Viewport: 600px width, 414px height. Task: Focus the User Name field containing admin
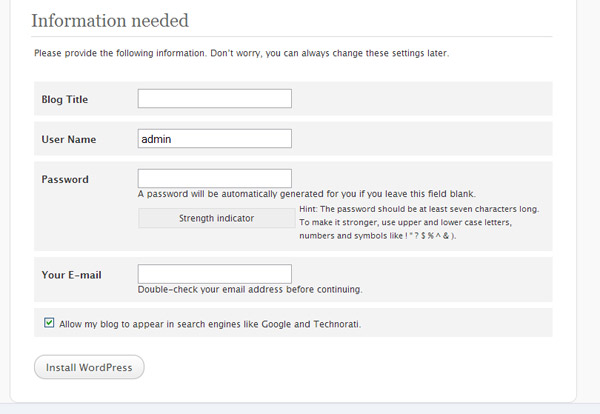coord(215,139)
